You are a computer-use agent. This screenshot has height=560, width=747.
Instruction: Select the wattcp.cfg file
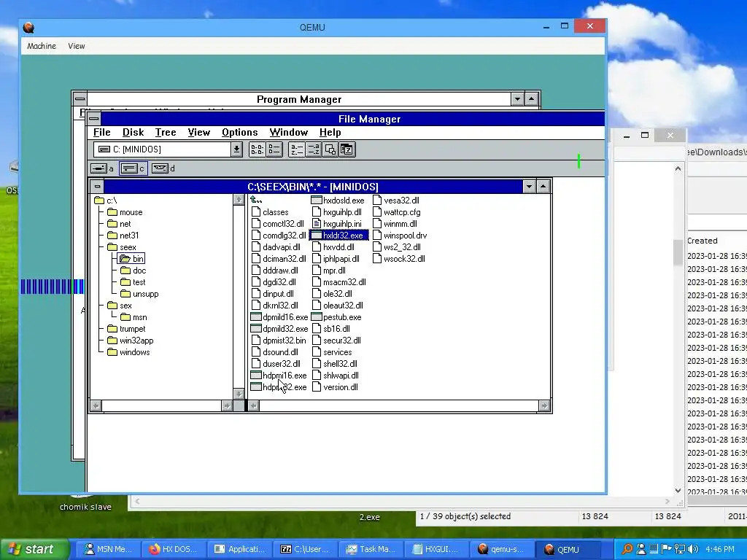pos(396,212)
